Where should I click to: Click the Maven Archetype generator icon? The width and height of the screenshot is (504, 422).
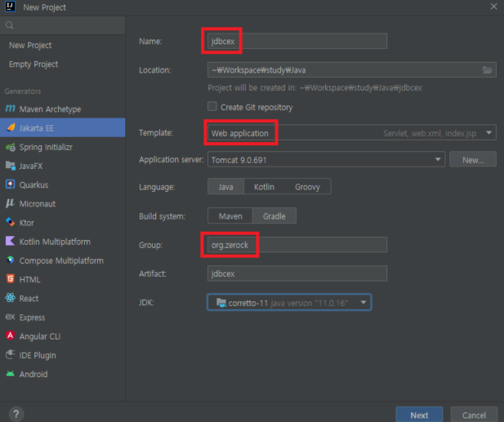coord(11,109)
